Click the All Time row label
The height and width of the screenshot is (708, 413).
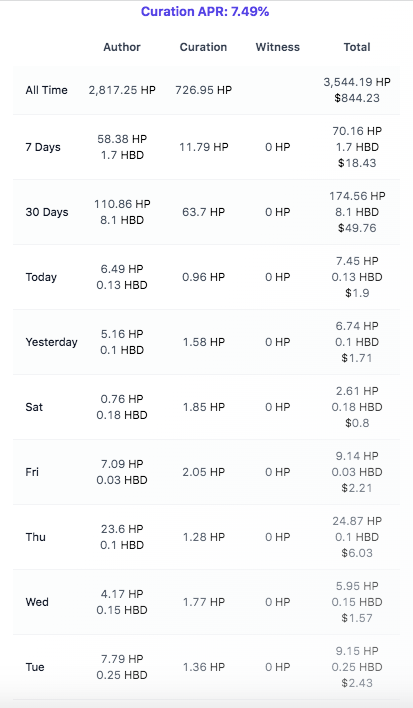click(x=46, y=90)
